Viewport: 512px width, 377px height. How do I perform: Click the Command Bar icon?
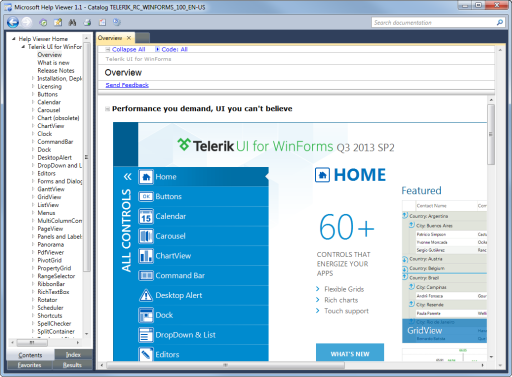pos(146,275)
